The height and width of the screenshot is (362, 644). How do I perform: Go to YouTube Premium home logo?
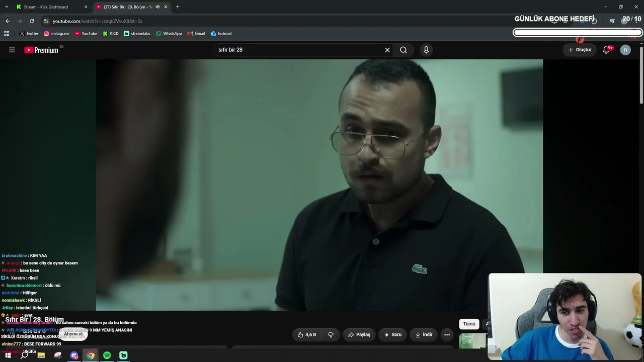41,50
